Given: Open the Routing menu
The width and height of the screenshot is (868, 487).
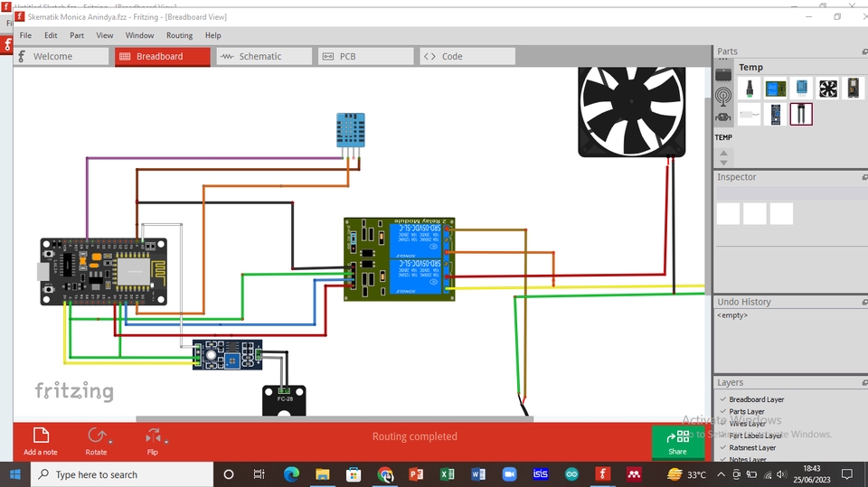Looking at the screenshot, I should click(179, 35).
